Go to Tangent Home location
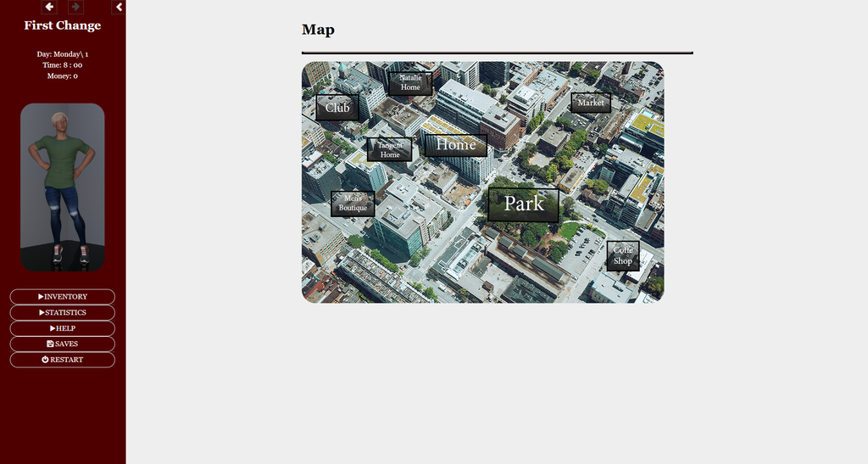Image resolution: width=868 pixels, height=464 pixels. (390, 149)
